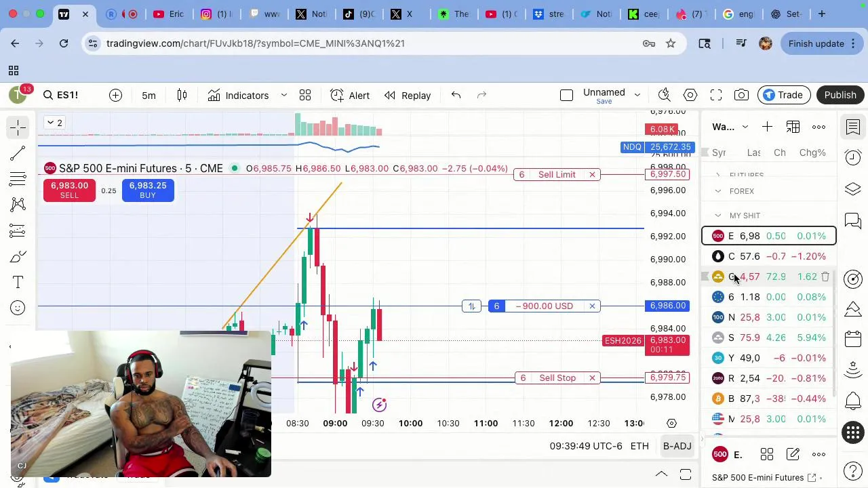868x488 pixels.
Task: Collapse the MY SHIT watchlist section
Action: click(x=718, y=216)
